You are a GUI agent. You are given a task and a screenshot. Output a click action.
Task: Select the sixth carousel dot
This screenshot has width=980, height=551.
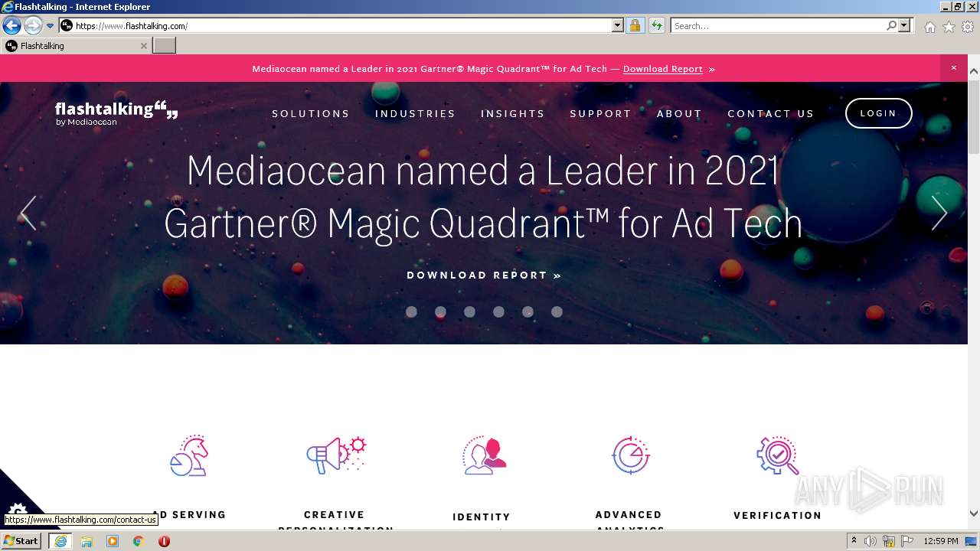point(557,311)
